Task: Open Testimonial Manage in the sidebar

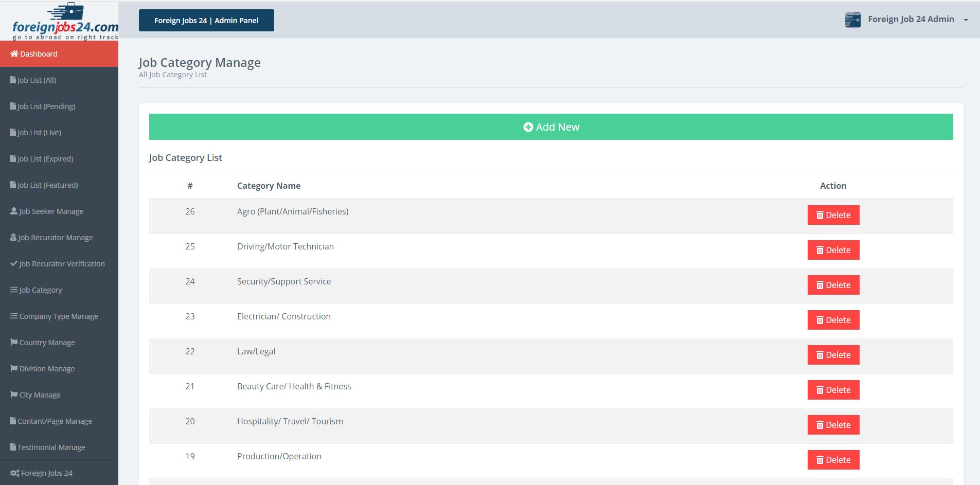Action: pyautogui.click(x=59, y=447)
